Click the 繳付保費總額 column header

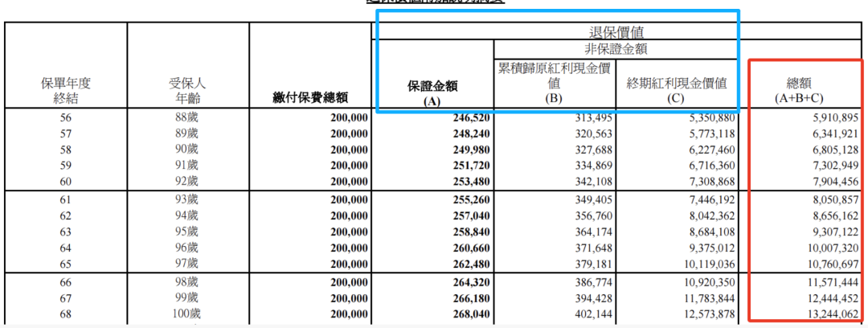(x=310, y=97)
